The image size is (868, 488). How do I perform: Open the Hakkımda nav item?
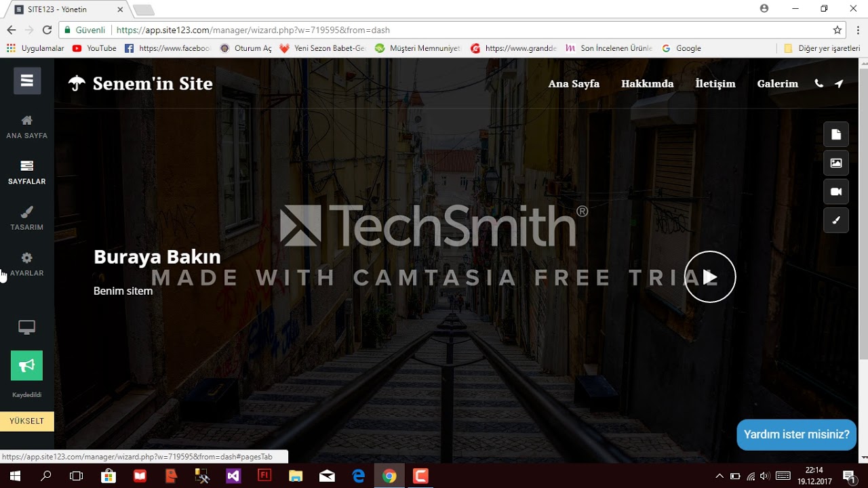click(x=648, y=83)
